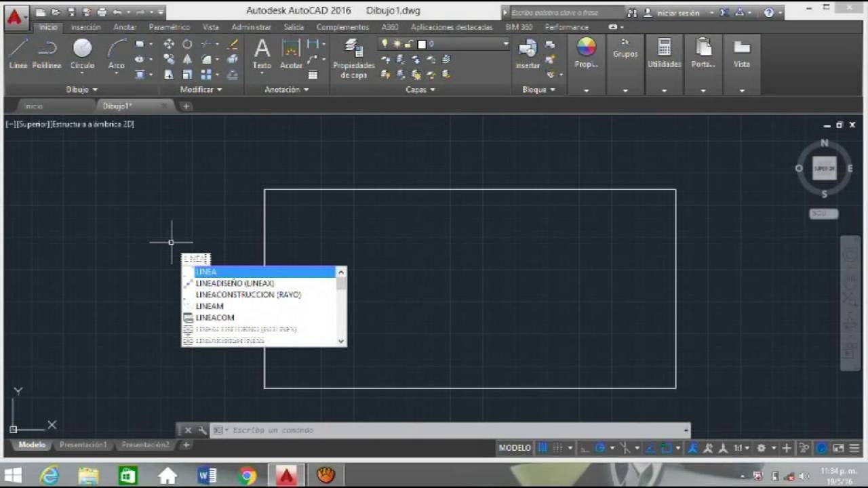Viewport: 868px width, 488px height.
Task: Click the Open file icon in quick access toolbar
Action: tap(56, 12)
